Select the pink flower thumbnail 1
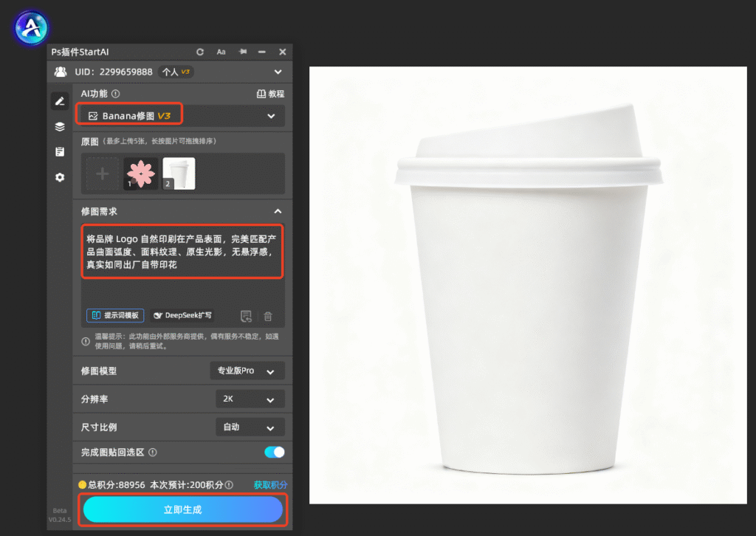The height and width of the screenshot is (536, 756). pyautogui.click(x=141, y=173)
